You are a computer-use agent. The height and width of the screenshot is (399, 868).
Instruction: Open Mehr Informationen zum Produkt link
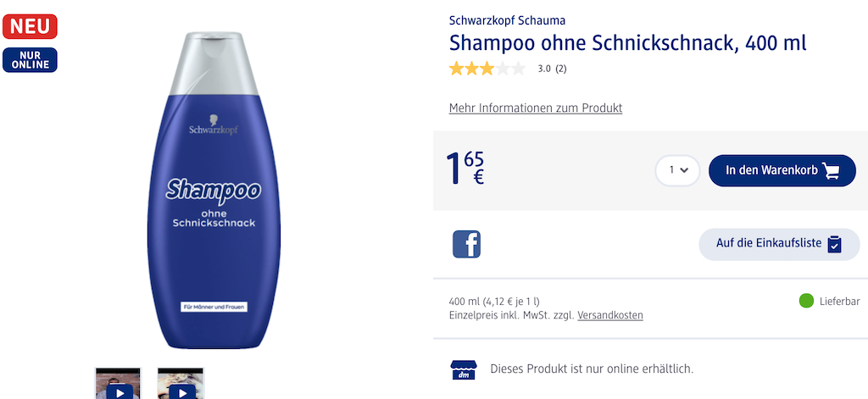[536, 108]
